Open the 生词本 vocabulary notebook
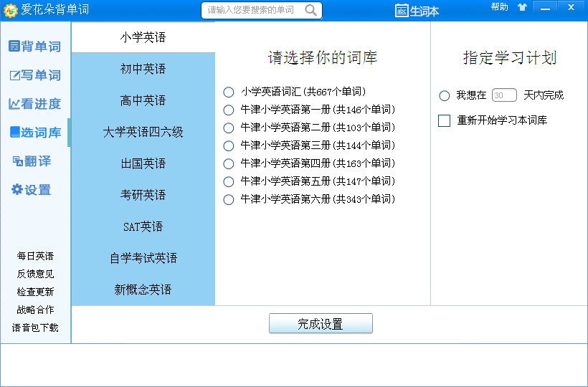588x387 pixels. (x=417, y=11)
